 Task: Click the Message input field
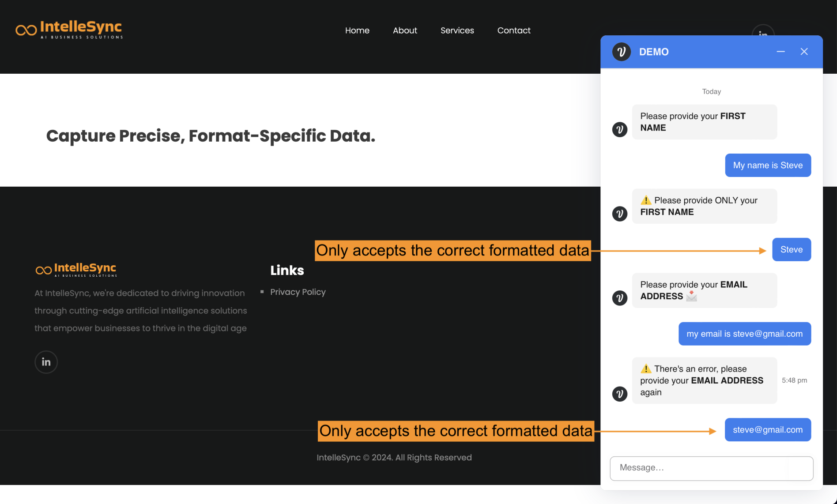pyautogui.click(x=711, y=468)
